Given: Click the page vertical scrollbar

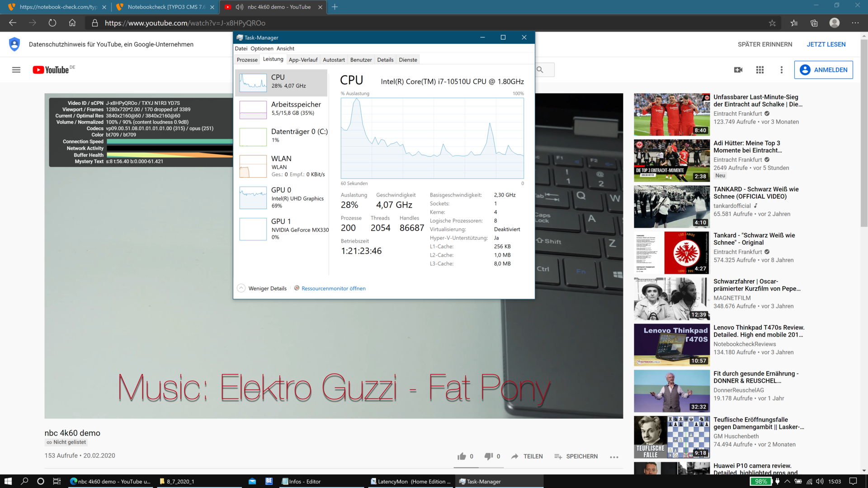Looking at the screenshot, I should pos(864,133).
